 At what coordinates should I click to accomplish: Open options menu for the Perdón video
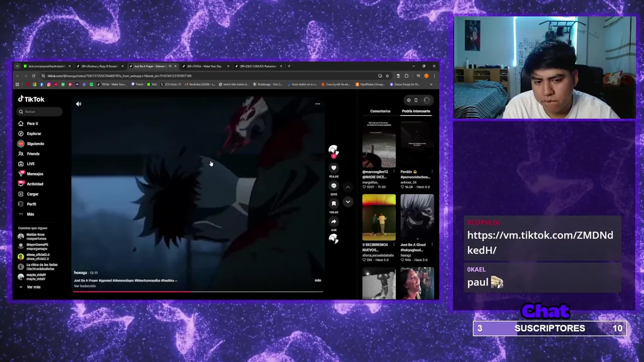point(432,172)
